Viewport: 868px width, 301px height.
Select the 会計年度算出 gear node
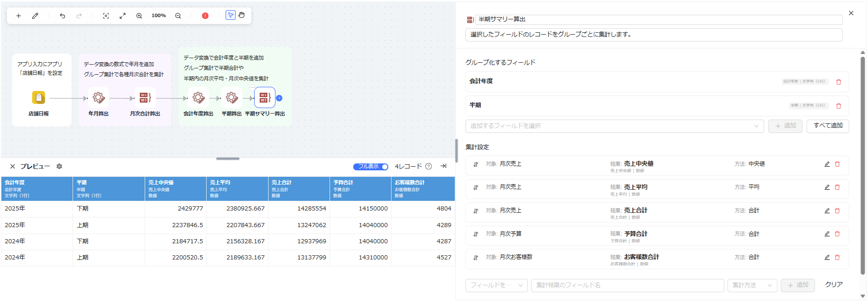pyautogui.click(x=198, y=98)
